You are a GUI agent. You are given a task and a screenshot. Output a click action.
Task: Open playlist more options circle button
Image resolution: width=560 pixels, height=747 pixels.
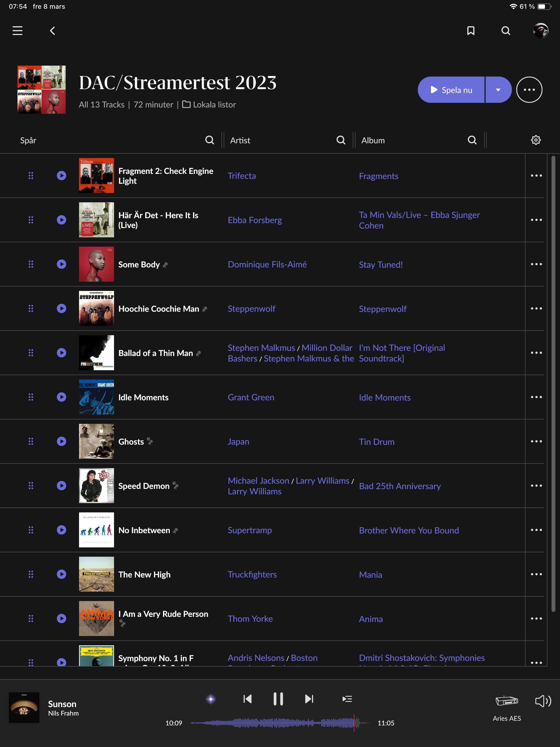[x=529, y=90]
